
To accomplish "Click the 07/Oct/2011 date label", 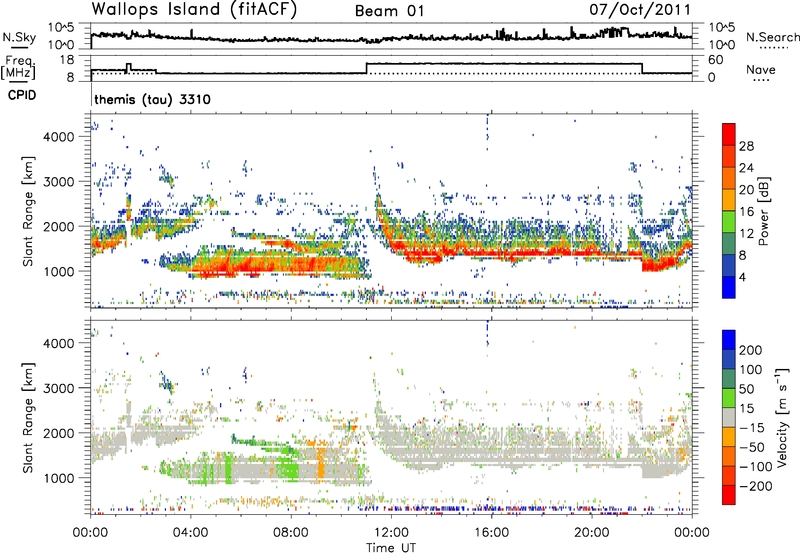I will click(x=640, y=10).
